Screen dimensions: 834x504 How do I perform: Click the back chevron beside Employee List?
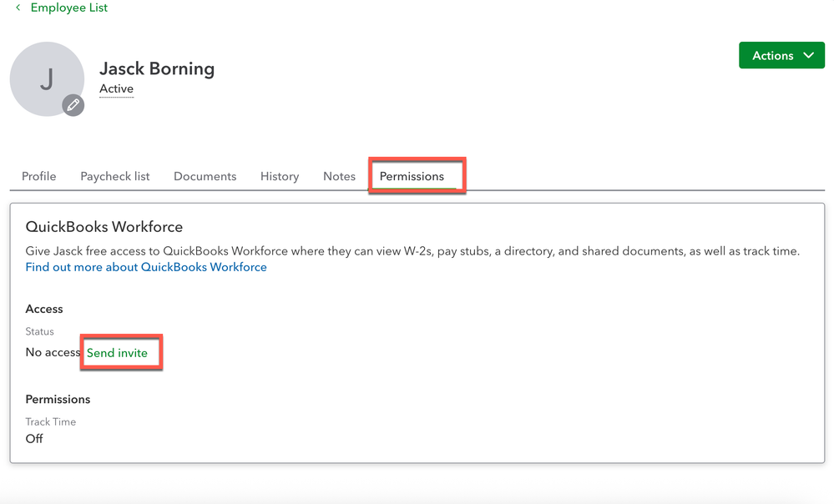click(x=18, y=8)
